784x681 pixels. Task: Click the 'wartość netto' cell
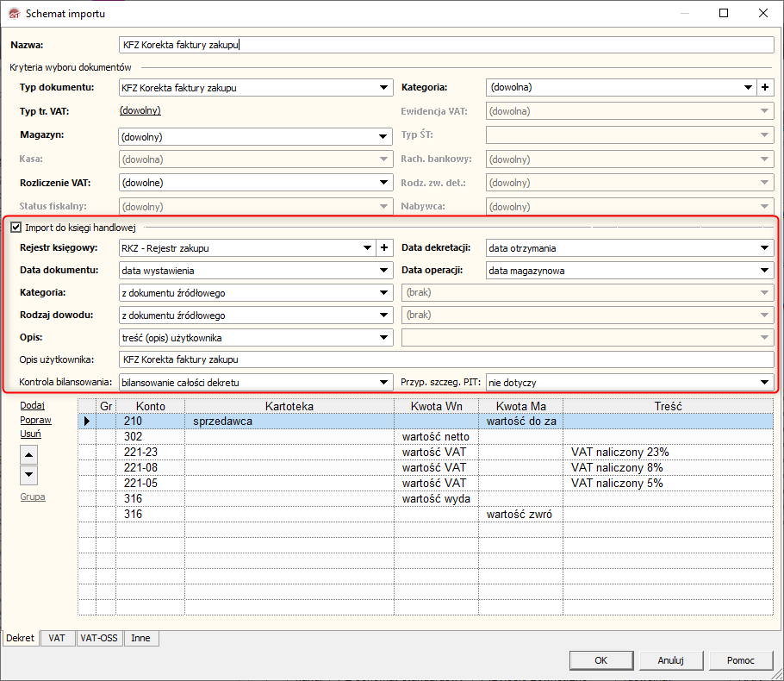tap(436, 437)
